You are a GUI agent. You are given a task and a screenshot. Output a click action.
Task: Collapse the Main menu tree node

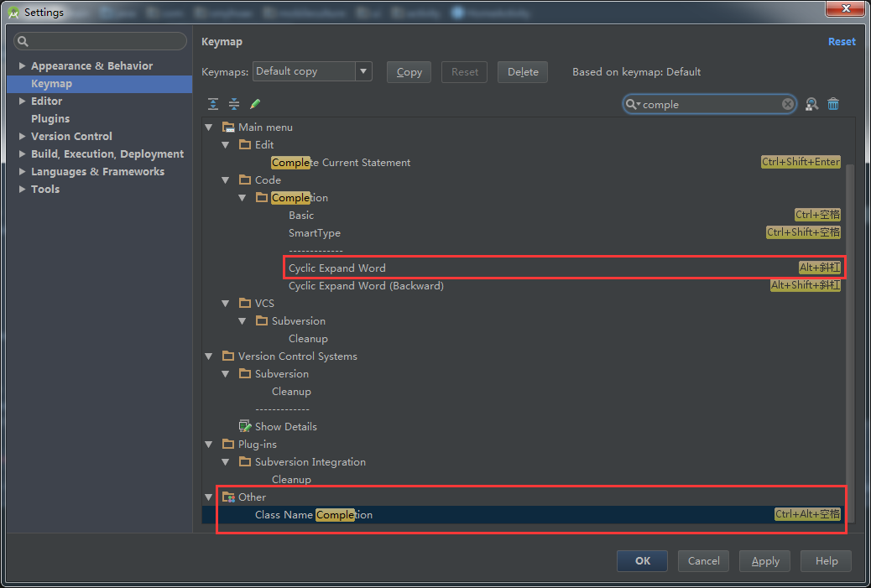[x=209, y=127]
